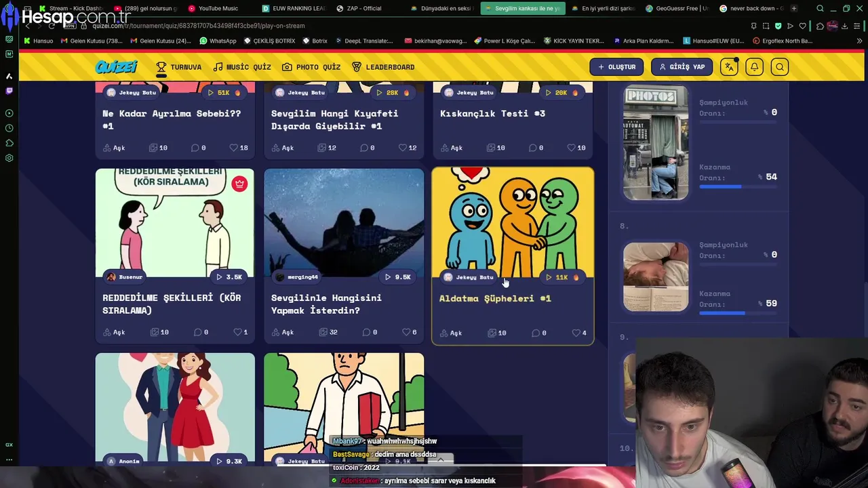Screen dimensions: 868x488
Task: Open the Player icon in Opera sidebar
Action: (9, 113)
